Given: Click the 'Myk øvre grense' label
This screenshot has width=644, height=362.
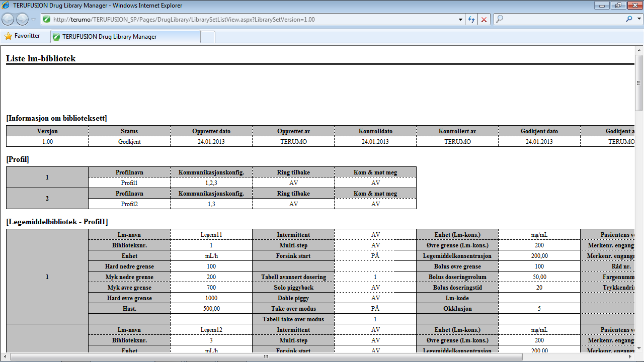Looking at the screenshot, I should point(129,288).
